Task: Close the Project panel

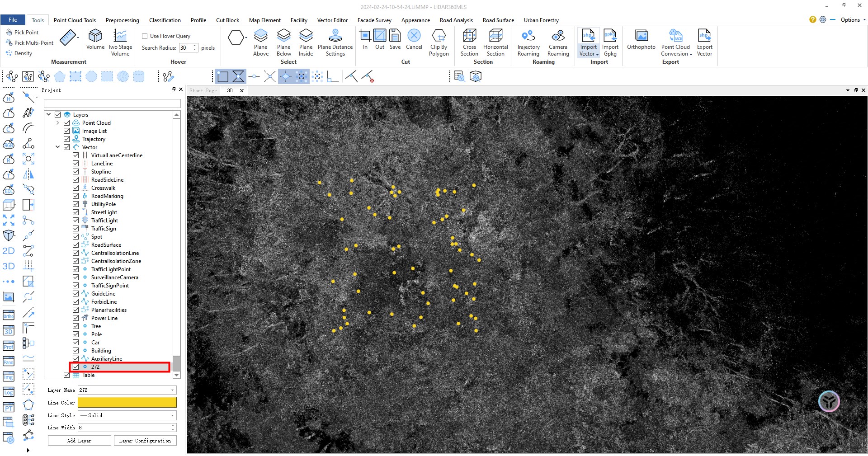Action: pyautogui.click(x=181, y=89)
